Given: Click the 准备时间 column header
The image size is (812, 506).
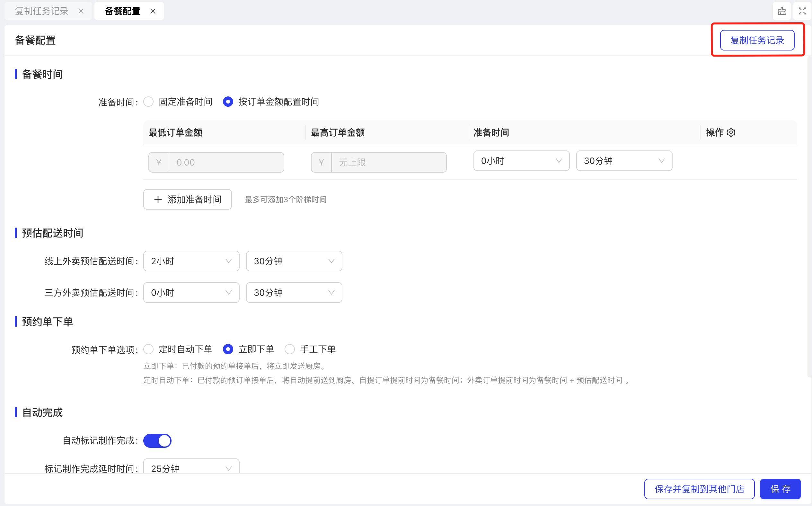Looking at the screenshot, I should click(491, 132).
